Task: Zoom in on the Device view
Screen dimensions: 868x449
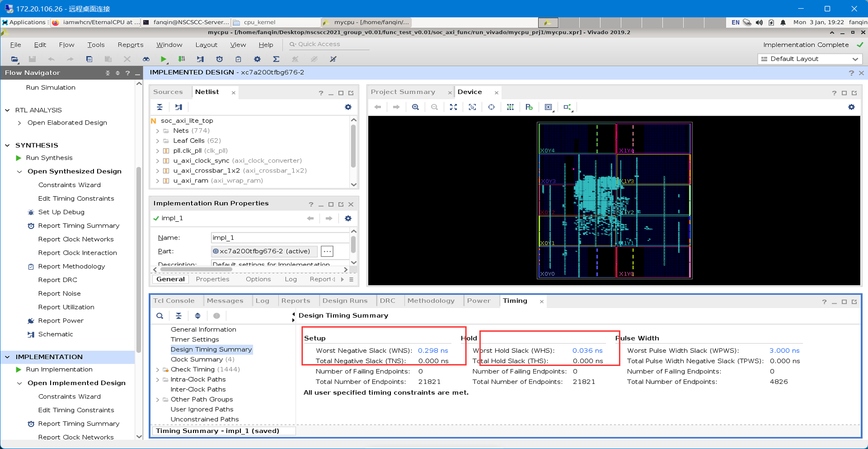Action: [x=416, y=107]
